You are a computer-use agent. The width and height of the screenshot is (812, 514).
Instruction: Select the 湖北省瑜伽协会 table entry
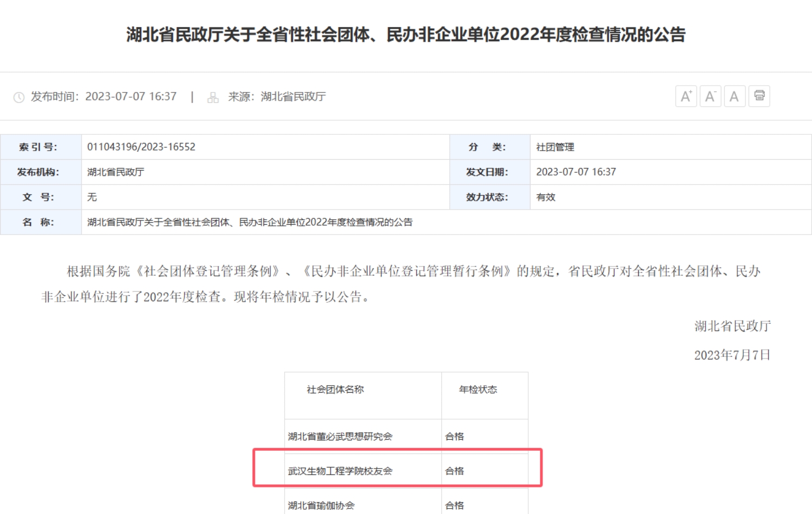tap(321, 505)
